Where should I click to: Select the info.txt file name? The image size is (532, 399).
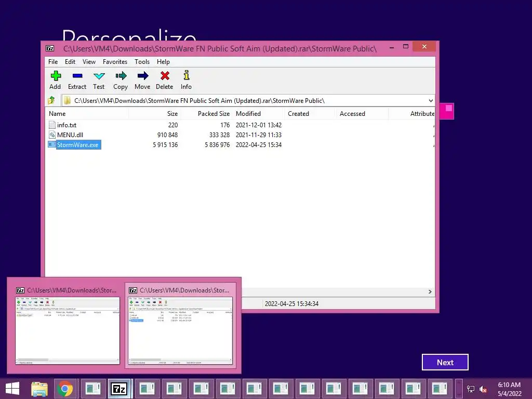[x=66, y=125]
